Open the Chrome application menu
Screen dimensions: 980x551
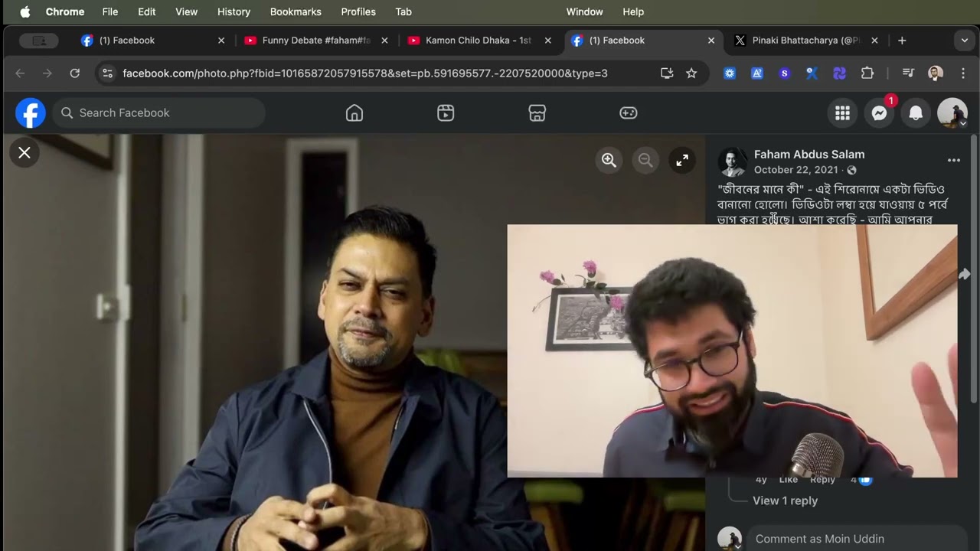65,11
